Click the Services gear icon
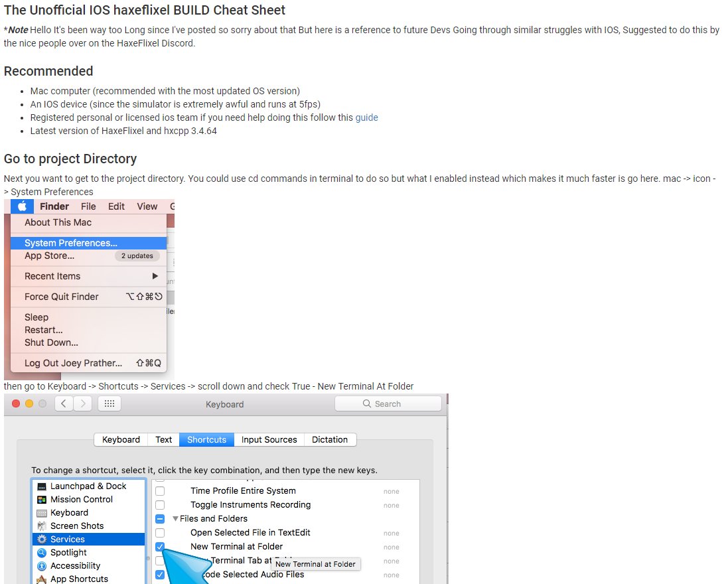 42,539
